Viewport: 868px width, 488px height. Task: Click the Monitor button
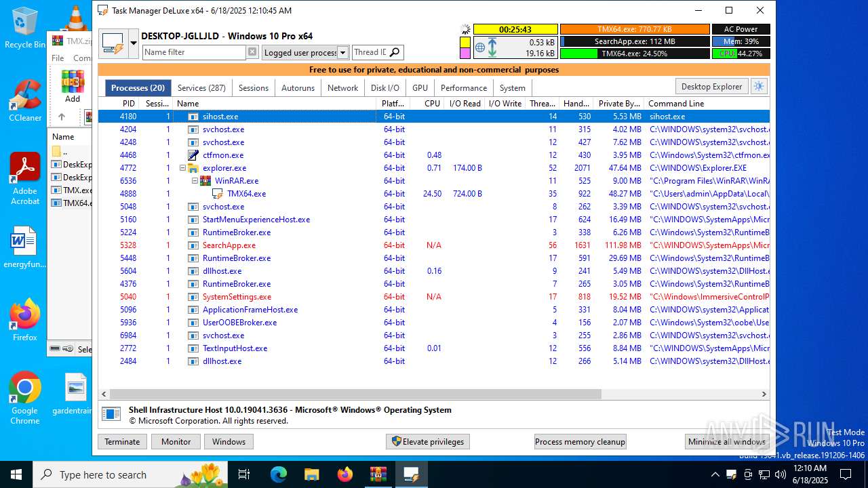point(176,441)
